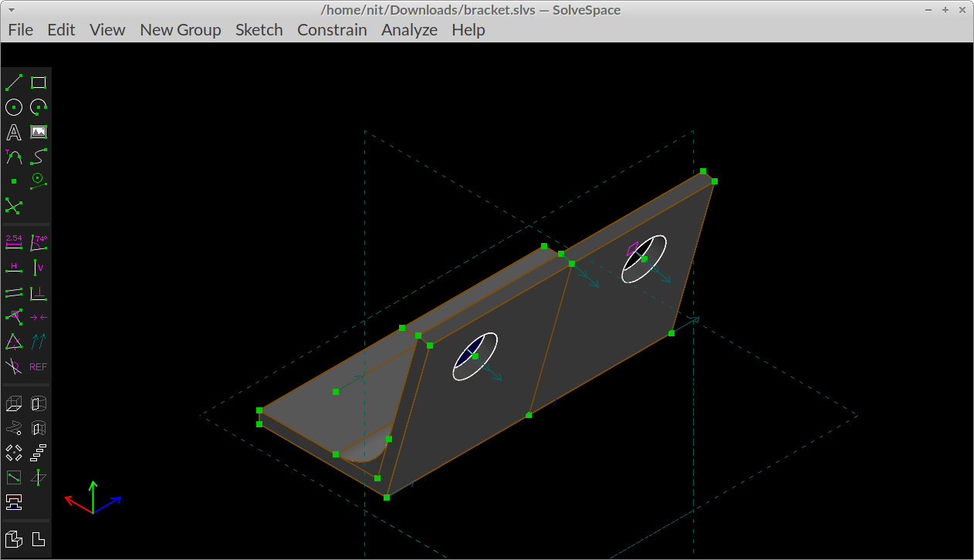Viewport: 974px width, 560px height.
Task: Apply the vertical constraint
Action: (38, 266)
